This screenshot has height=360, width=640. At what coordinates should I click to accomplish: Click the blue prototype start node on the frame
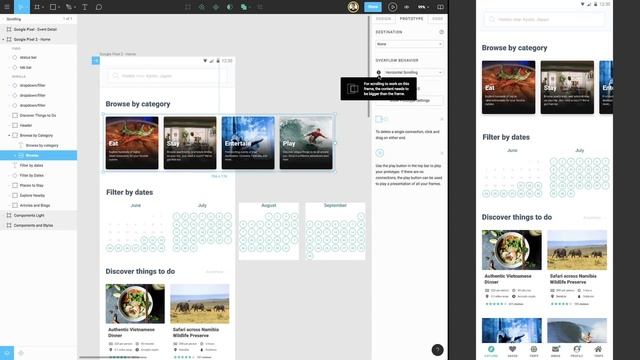[x=96, y=61]
